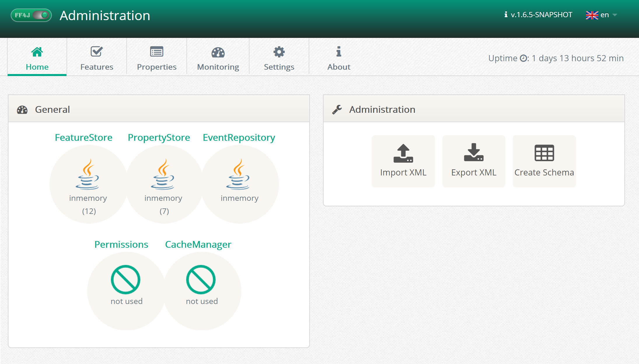
Task: Click the uptime clock icon
Action: coord(524,58)
